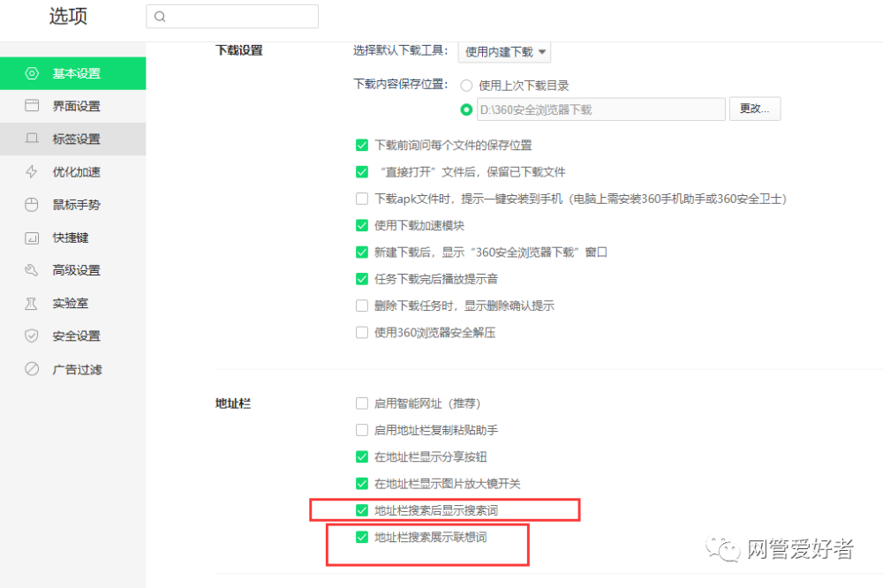Screen dimensions: 883x588
Task: Open 广告过滤 section
Action: [72, 369]
